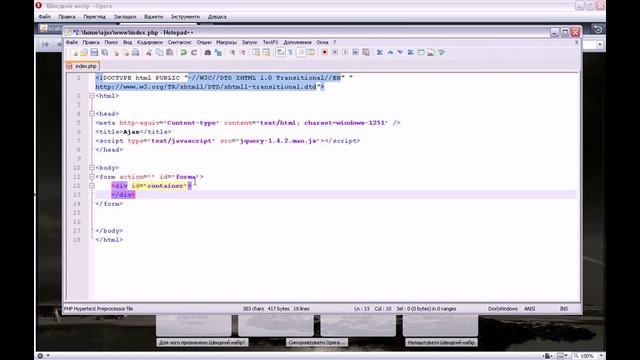This screenshot has width=640, height=360.
Task: Click 'Налаштувати Швидкий набір' button
Action: [441, 342]
